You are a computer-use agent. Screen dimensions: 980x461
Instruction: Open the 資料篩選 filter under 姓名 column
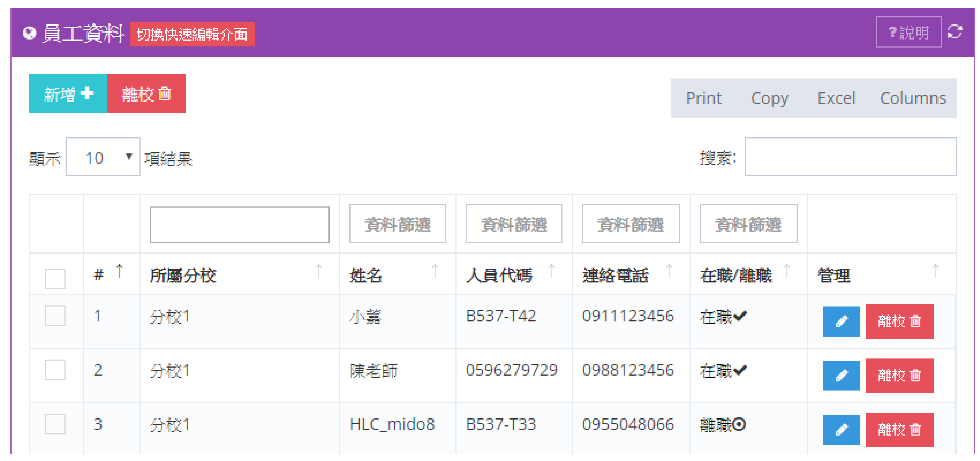click(397, 224)
